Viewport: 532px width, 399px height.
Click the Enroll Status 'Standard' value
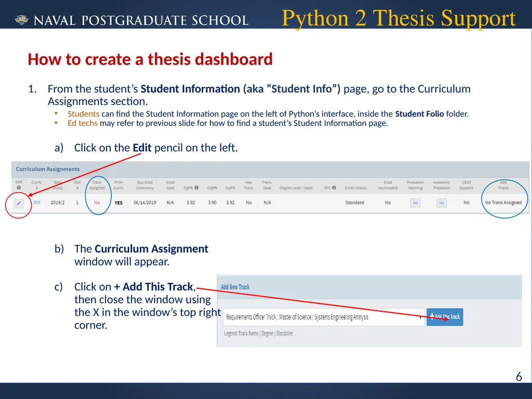tap(354, 203)
